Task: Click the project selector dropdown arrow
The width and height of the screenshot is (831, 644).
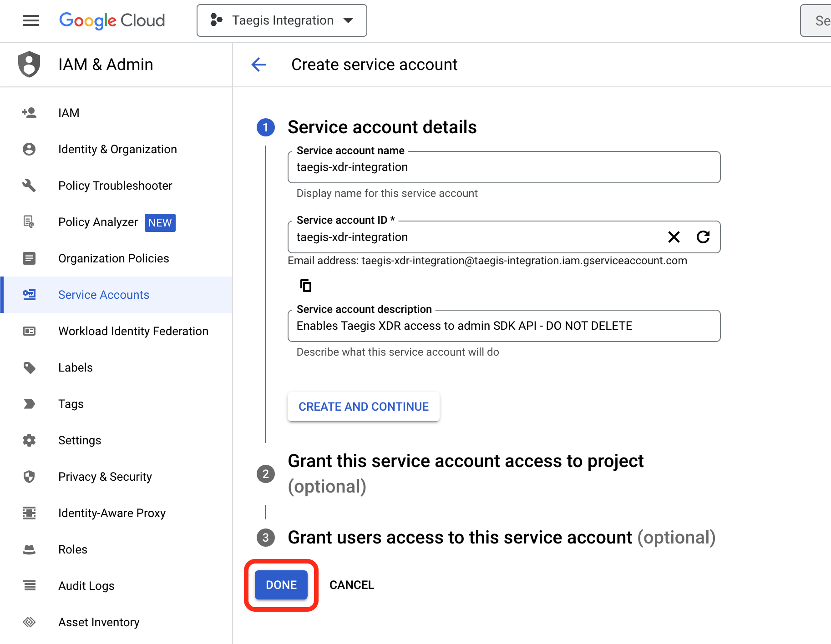Action: 349,20
